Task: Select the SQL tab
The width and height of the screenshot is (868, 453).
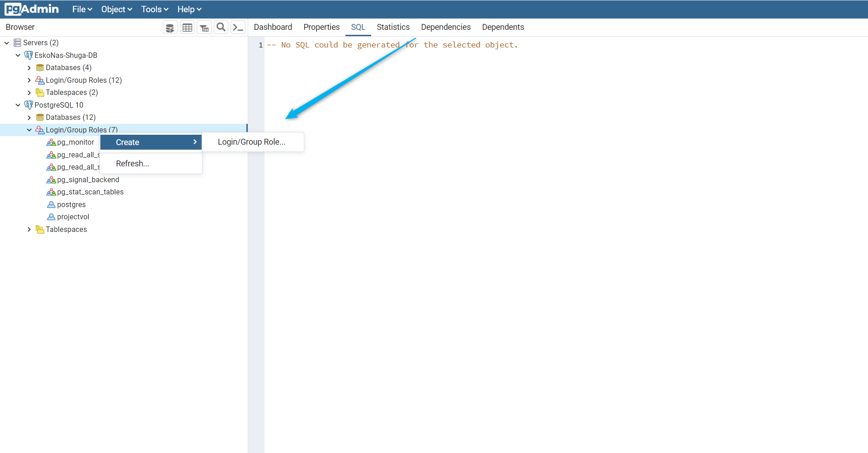Action: pyautogui.click(x=358, y=27)
